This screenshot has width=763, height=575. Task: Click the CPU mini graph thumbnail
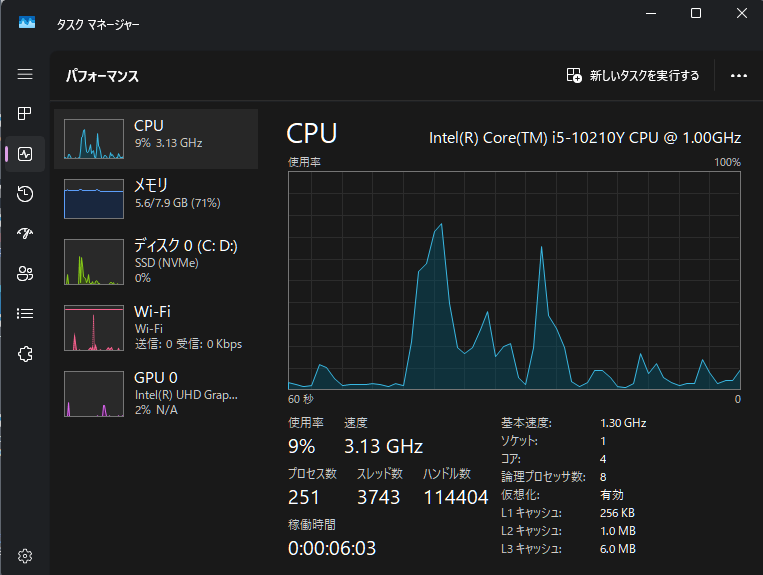point(94,139)
